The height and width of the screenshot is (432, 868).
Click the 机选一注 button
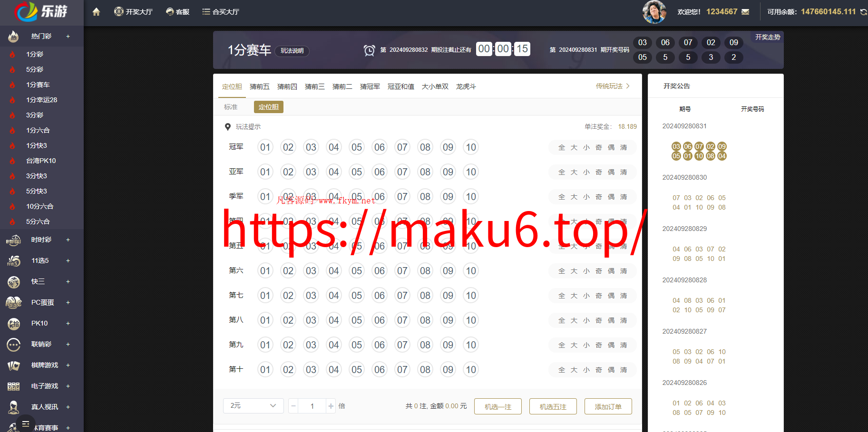click(x=498, y=406)
